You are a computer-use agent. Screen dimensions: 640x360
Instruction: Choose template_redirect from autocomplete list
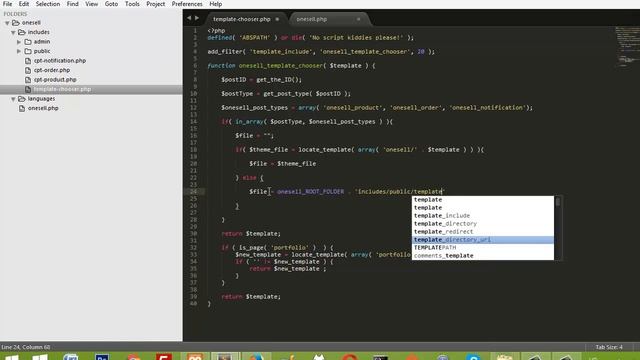pos(483,231)
